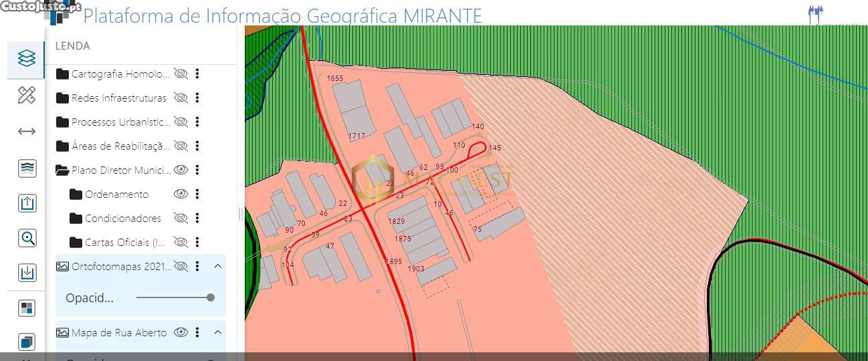Click building number 1655 on the map
The image size is (868, 361).
click(x=335, y=78)
